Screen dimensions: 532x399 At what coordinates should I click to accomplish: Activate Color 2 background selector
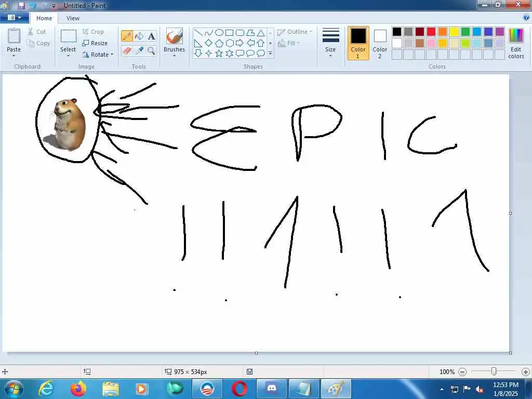380,43
